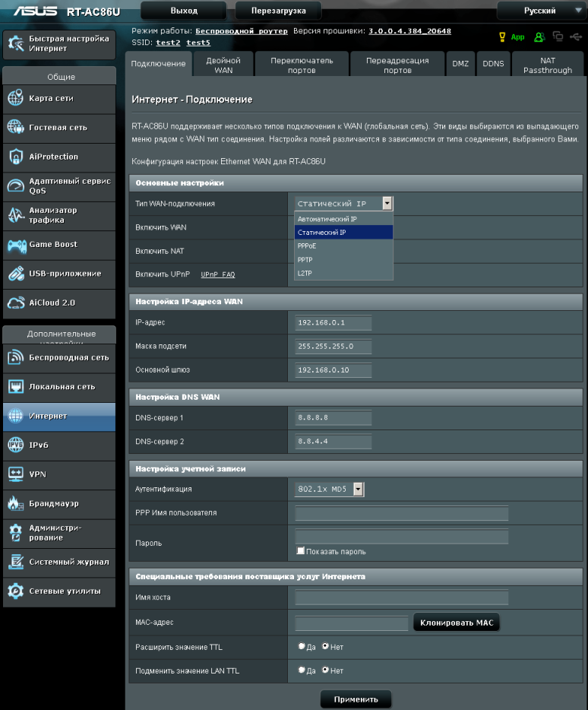Open the Русский language dropdown

click(x=542, y=11)
